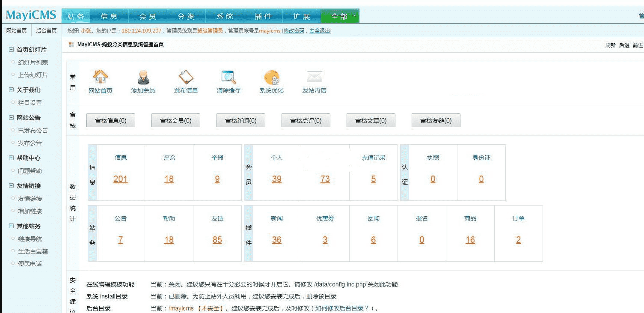This screenshot has height=313, width=644.
Task: Expand the 全部 dropdown arrow
Action: pos(352,15)
